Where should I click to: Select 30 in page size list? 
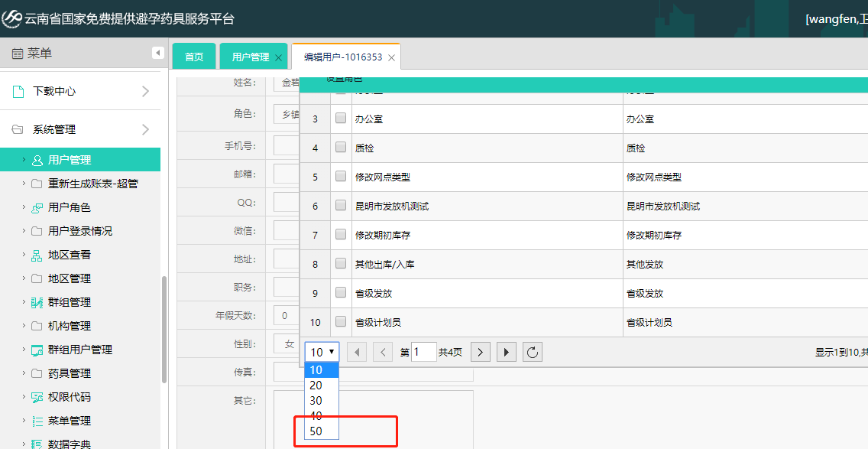(x=322, y=401)
